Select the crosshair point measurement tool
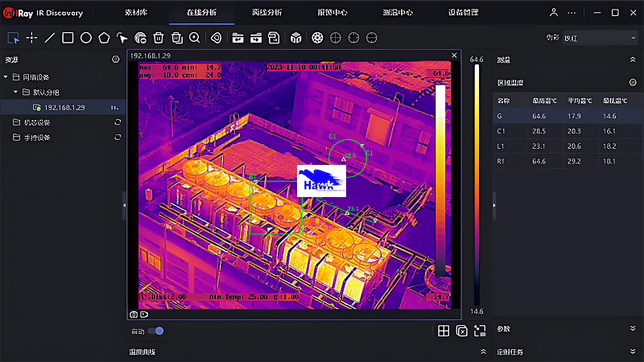The width and height of the screenshot is (644, 362). [x=31, y=38]
